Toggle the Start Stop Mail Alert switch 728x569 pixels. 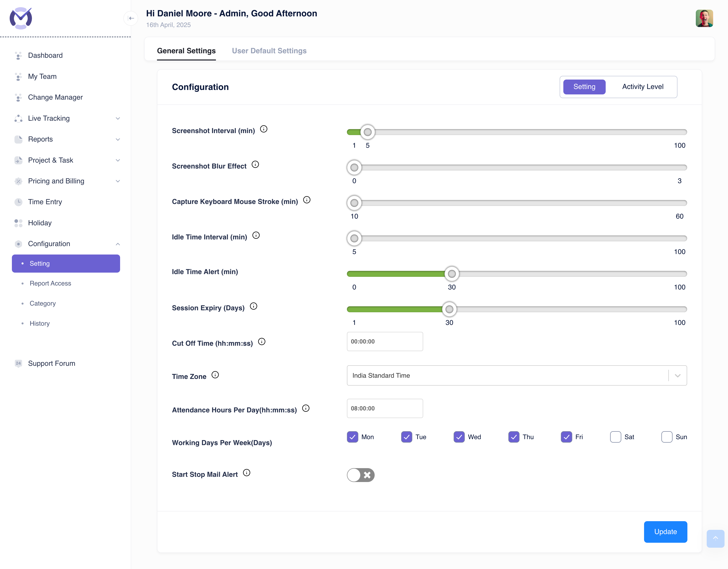point(361,475)
